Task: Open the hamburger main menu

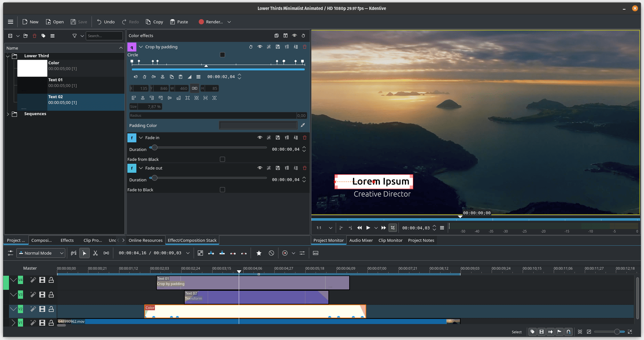Action: pyautogui.click(x=11, y=22)
